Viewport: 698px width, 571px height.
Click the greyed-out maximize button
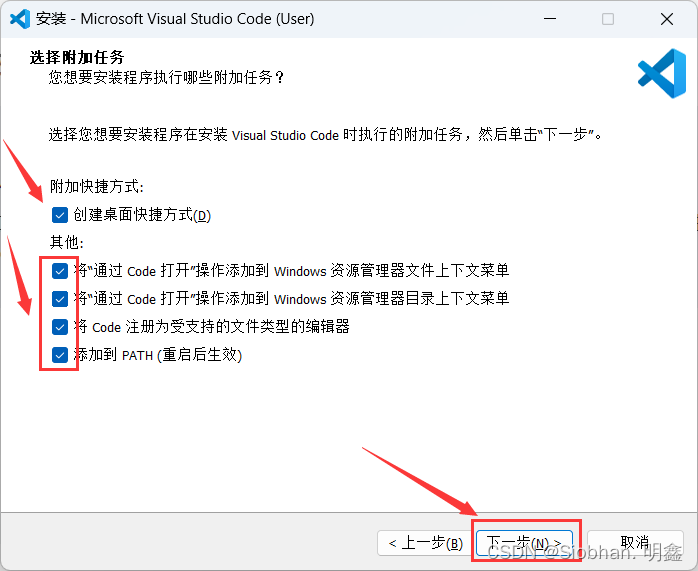[x=608, y=18]
